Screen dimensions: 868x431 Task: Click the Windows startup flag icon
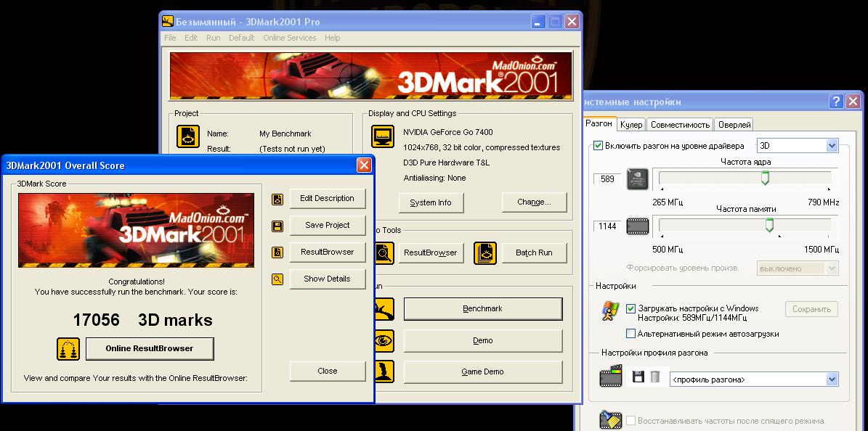[x=610, y=311]
